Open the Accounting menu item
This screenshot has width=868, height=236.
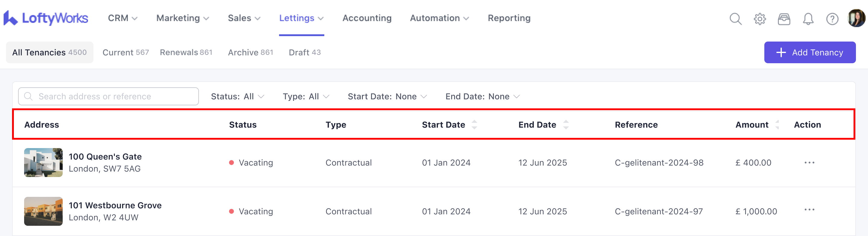point(366,18)
